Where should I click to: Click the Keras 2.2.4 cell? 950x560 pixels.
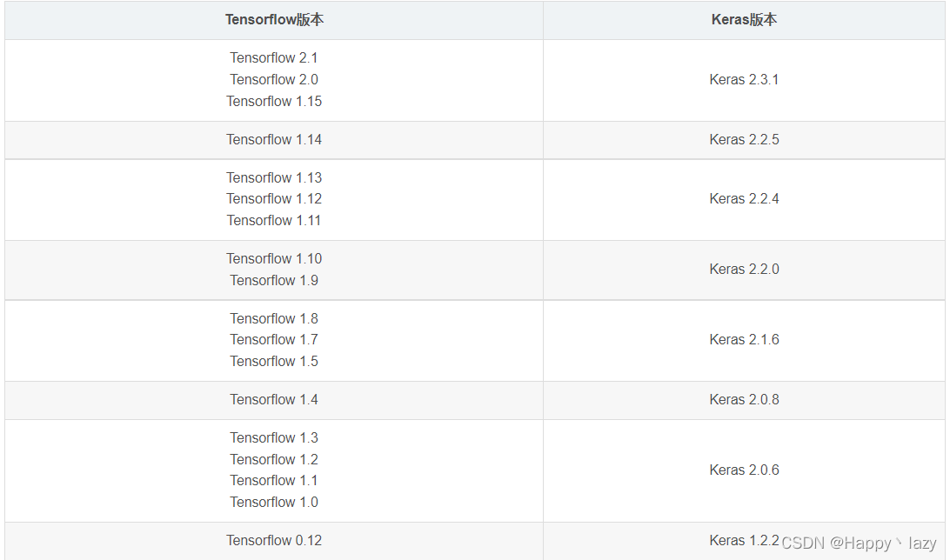pos(744,198)
